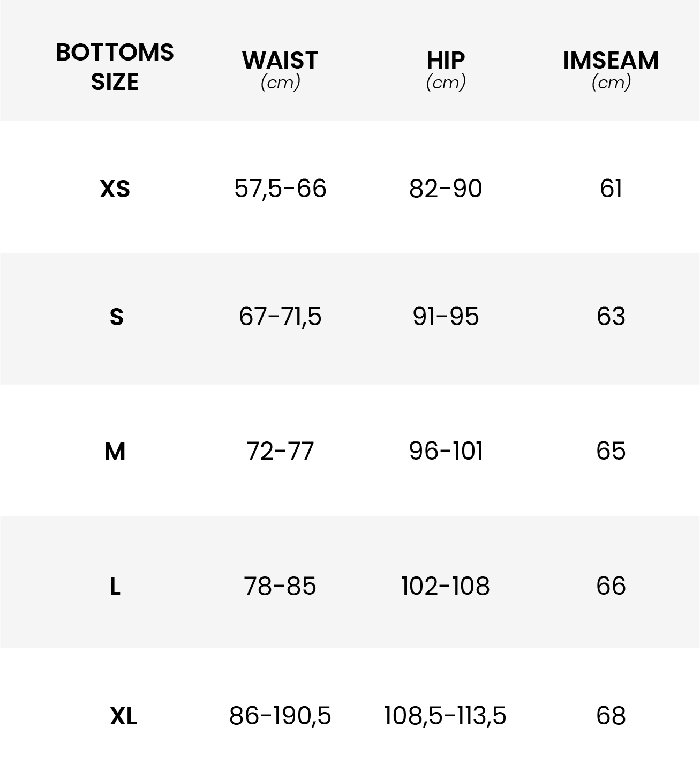Click the XS size label

point(115,189)
